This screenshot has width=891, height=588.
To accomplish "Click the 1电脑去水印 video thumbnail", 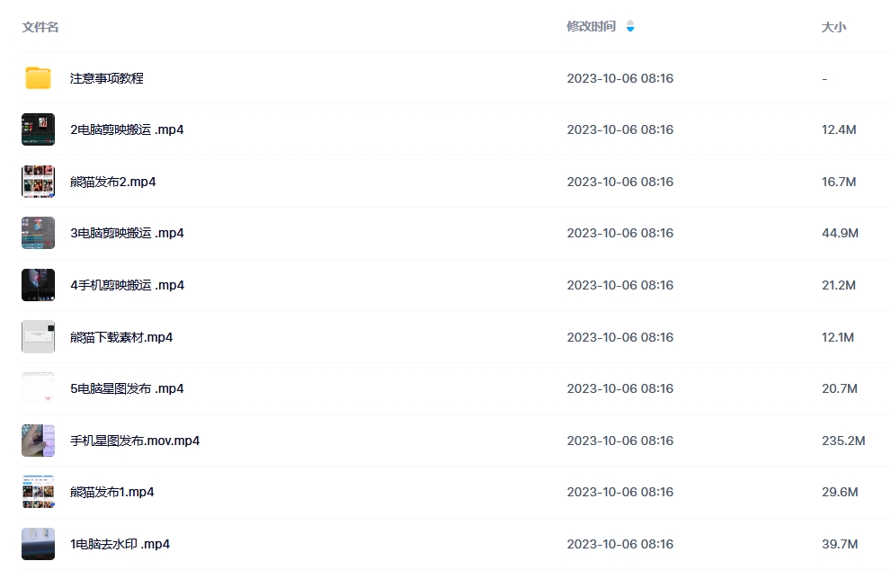I will (x=38, y=544).
